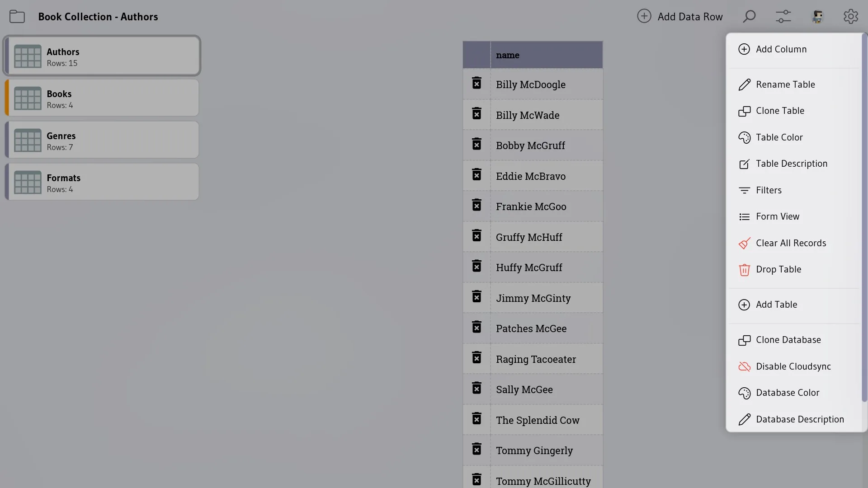Click the menu's vertical scrollbar
Viewport: 868px width, 488px height.
tap(864, 217)
